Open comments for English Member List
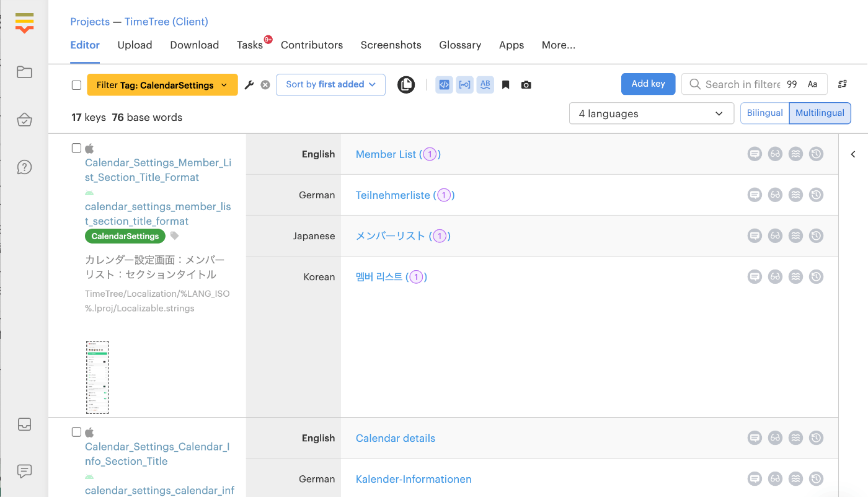Screen dimensions: 868x497 (x=755, y=154)
